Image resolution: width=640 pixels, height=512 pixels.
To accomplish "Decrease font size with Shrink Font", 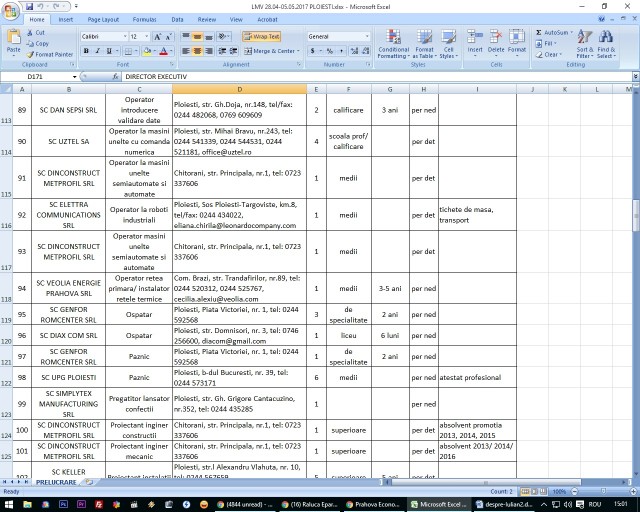I will tap(169, 37).
